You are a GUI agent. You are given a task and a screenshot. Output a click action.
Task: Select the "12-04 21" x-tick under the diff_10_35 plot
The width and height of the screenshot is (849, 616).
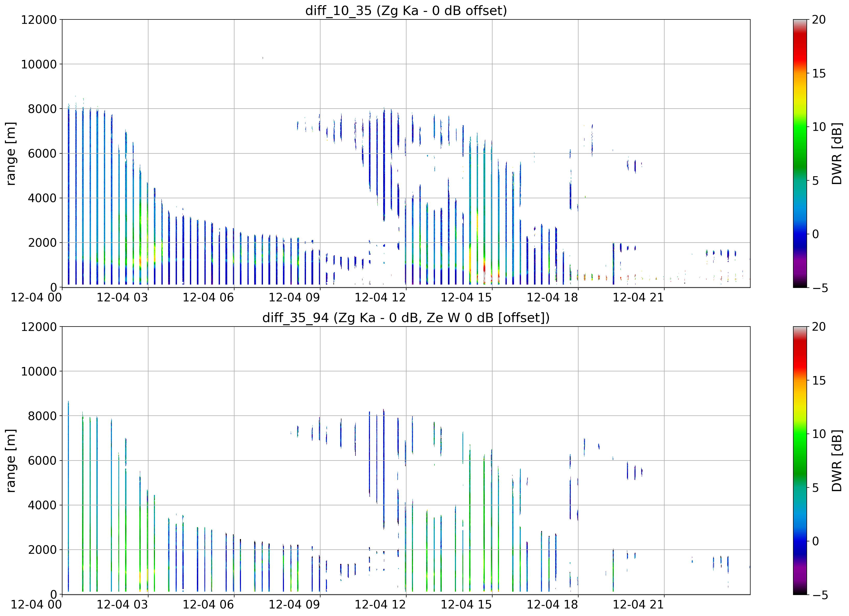638,298
